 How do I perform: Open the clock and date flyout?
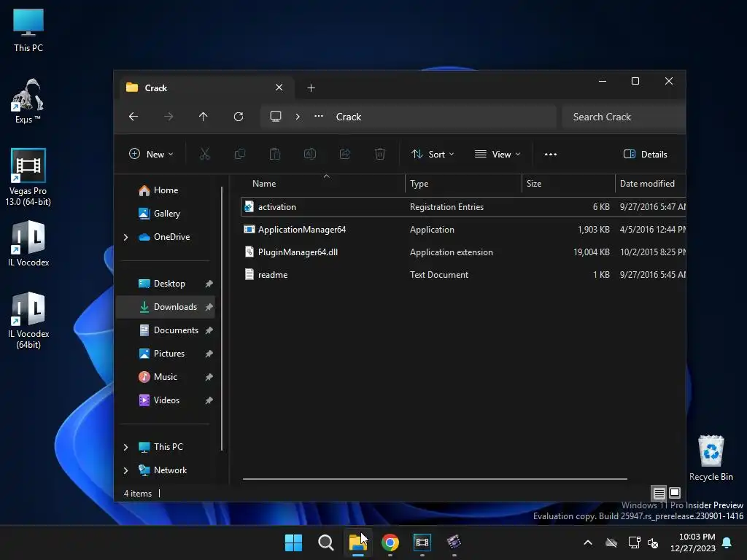[692, 542]
